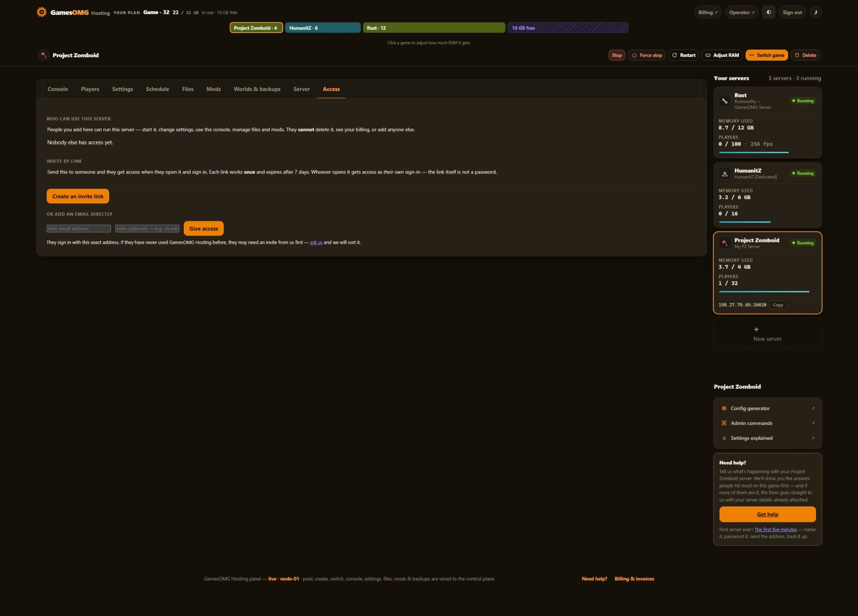Open Adjust RAM
This screenshot has width=858, height=616.
722,55
